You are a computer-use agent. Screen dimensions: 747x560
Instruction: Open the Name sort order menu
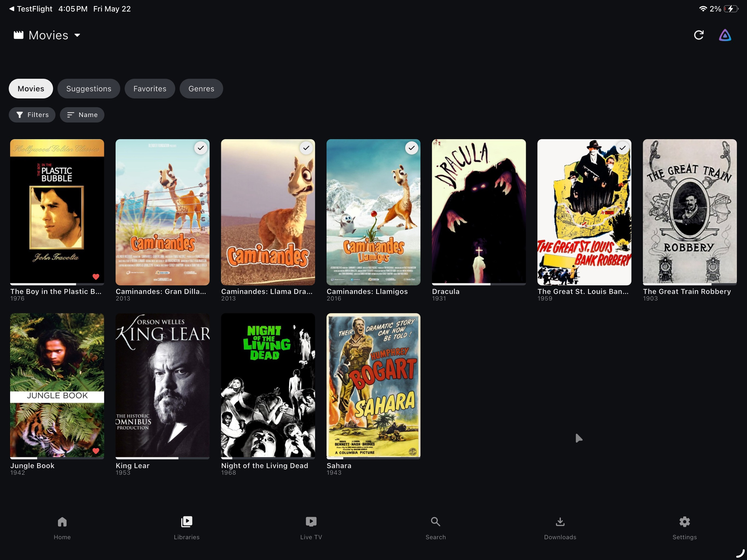click(x=82, y=115)
